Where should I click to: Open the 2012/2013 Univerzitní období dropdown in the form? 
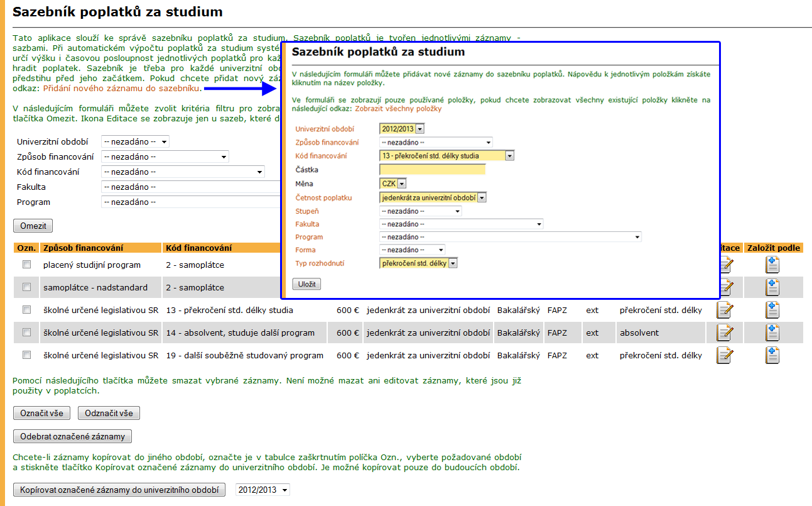click(x=402, y=129)
